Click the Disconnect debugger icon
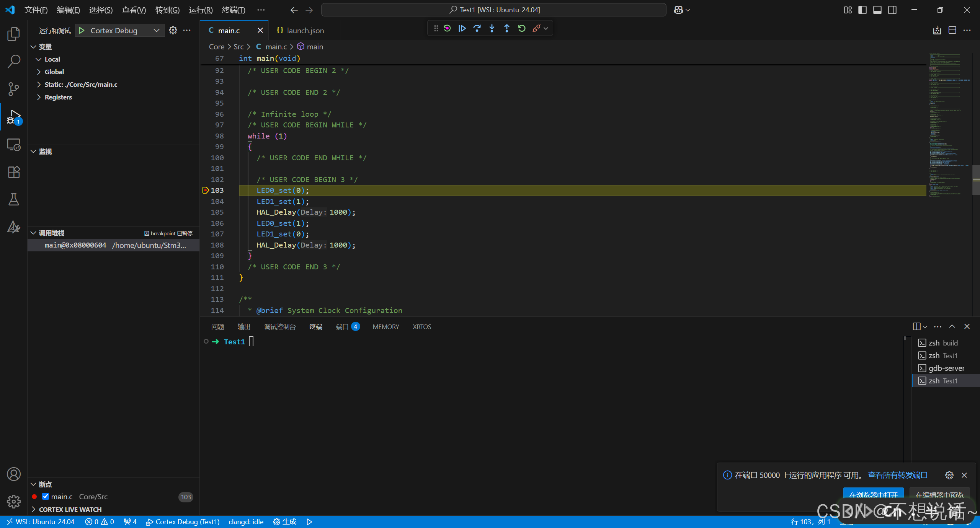The image size is (980, 528). coord(537,28)
